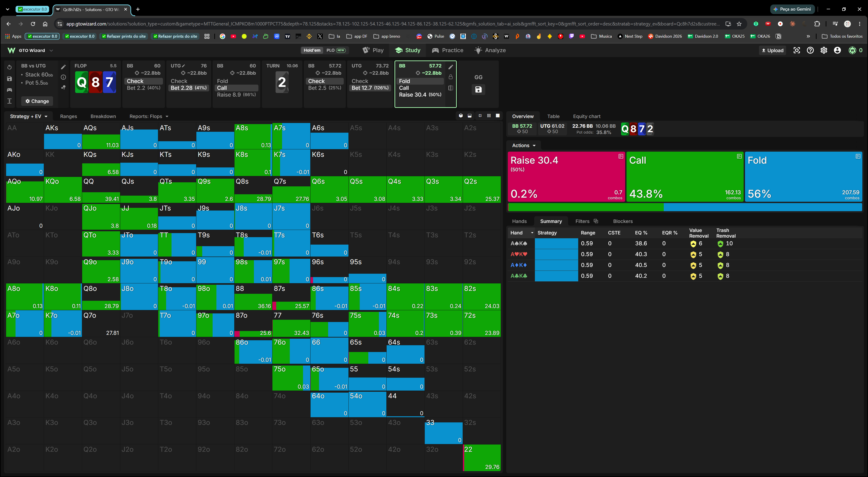Click the Change button
The image size is (868, 477).
(37, 101)
